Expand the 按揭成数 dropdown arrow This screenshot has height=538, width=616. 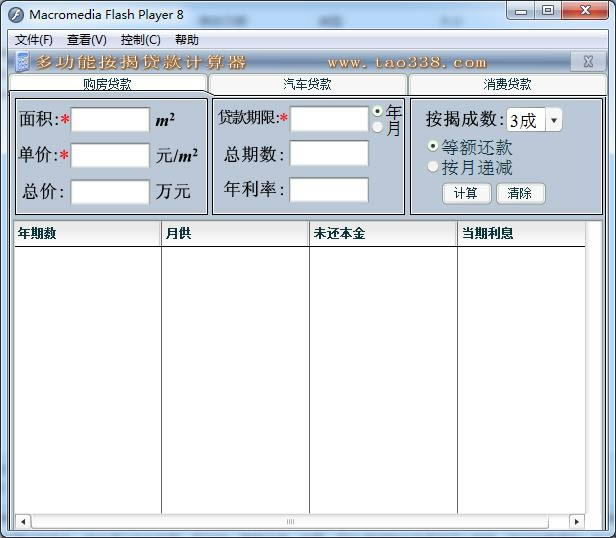click(554, 120)
